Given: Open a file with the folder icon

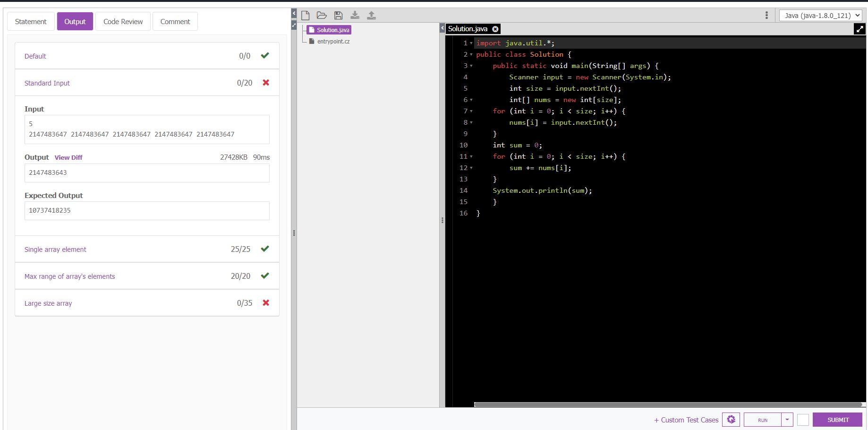Looking at the screenshot, I should 322,15.
